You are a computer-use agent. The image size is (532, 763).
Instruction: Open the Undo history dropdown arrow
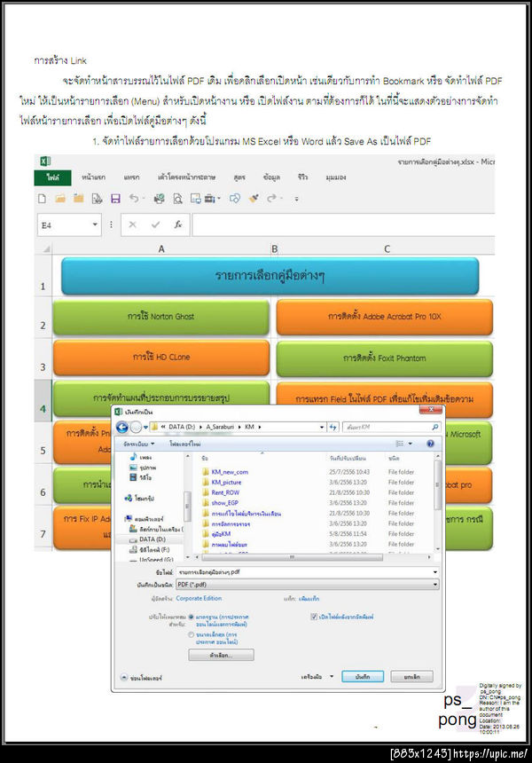(143, 199)
